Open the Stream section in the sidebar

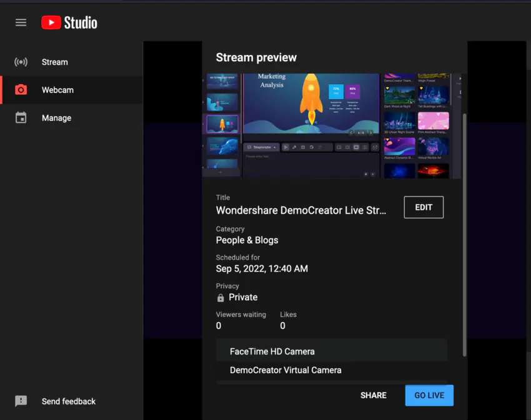(x=71, y=62)
